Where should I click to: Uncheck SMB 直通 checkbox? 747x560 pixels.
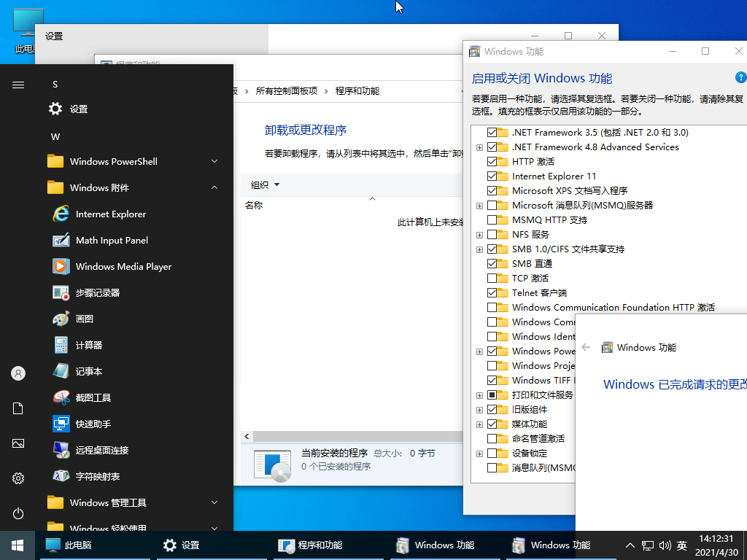tap(492, 263)
